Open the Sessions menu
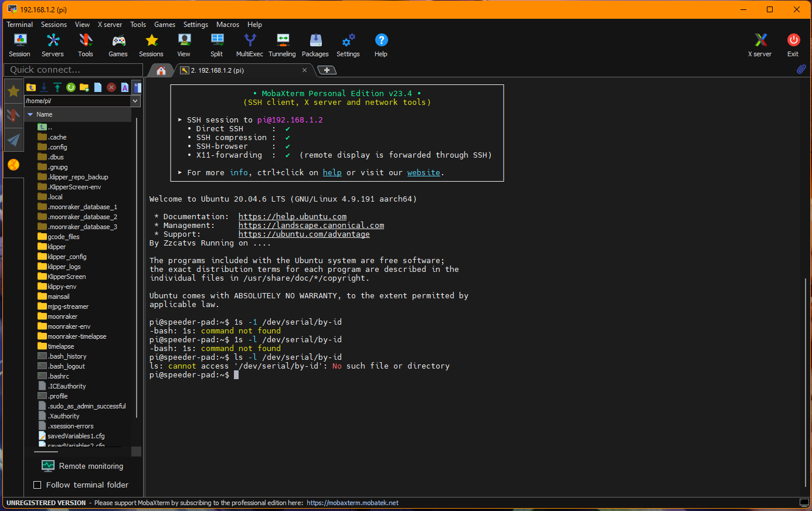Image resolution: width=812 pixels, height=511 pixels. click(x=54, y=25)
